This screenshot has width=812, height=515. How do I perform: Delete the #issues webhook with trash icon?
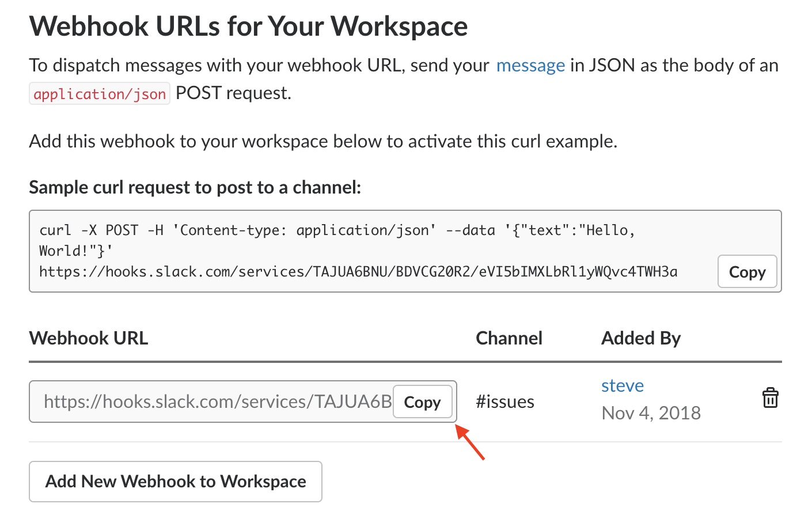point(770,398)
